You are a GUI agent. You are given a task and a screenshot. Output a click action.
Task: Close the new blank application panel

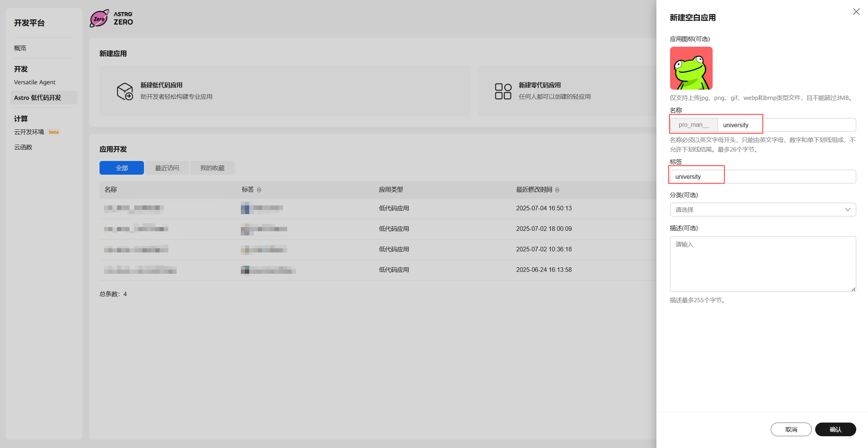pos(856,12)
